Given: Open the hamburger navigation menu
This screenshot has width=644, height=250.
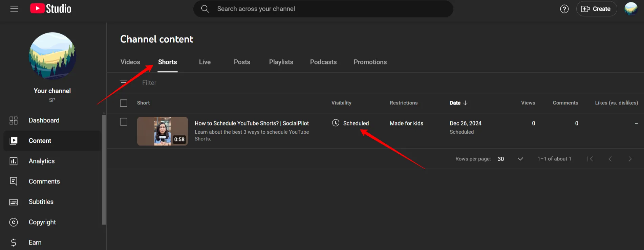Looking at the screenshot, I should 14,9.
